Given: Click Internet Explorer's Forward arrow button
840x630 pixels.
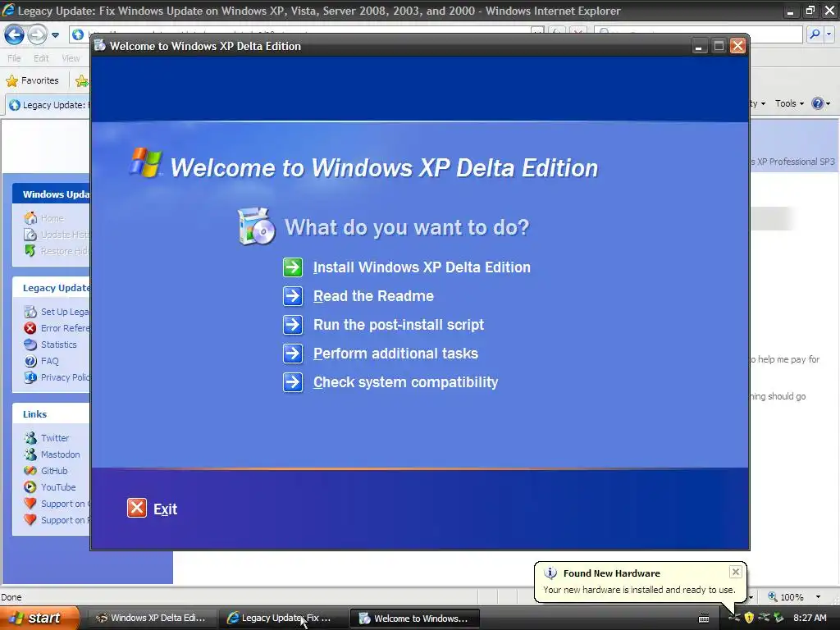Looking at the screenshot, I should coord(36,35).
